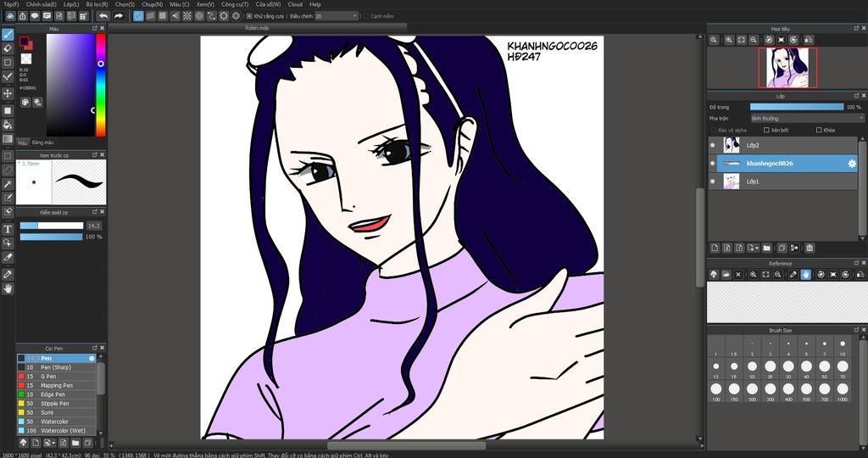This screenshot has width=868, height=458.
Task: Hide the Lớp1 layer
Action: [712, 182]
